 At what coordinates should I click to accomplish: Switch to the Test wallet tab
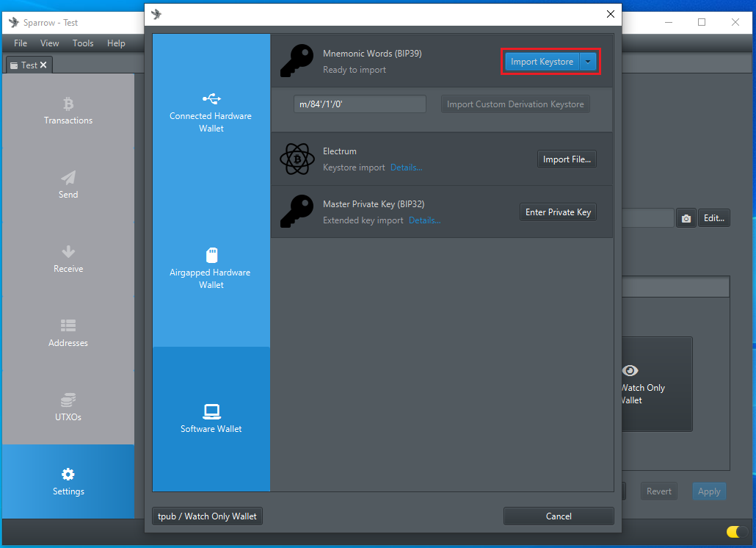29,65
